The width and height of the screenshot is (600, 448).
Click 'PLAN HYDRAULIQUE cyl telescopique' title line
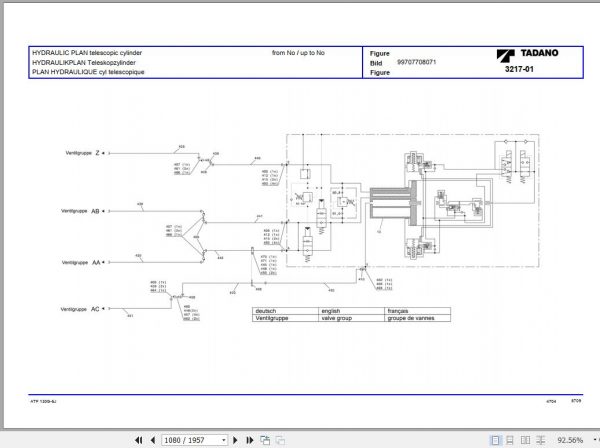[88, 72]
